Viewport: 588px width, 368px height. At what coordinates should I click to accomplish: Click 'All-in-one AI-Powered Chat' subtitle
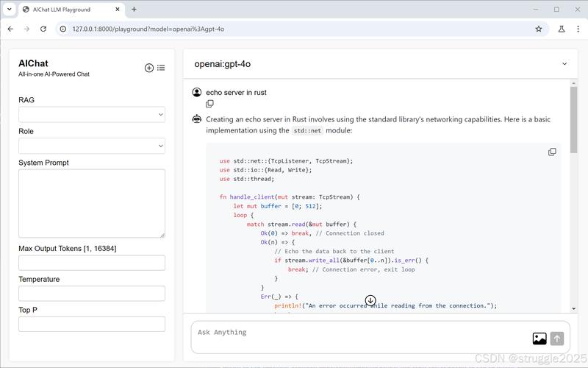click(54, 74)
